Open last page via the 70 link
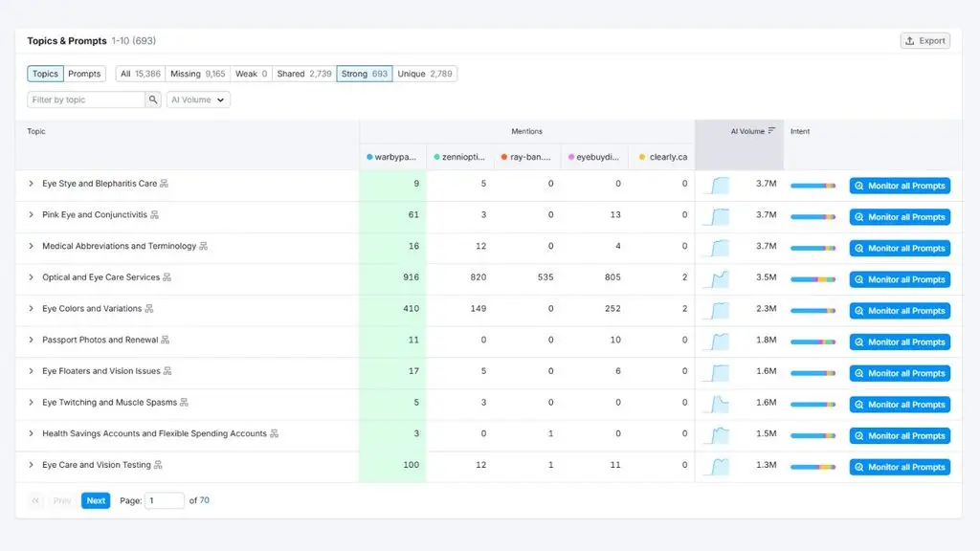 coord(205,500)
